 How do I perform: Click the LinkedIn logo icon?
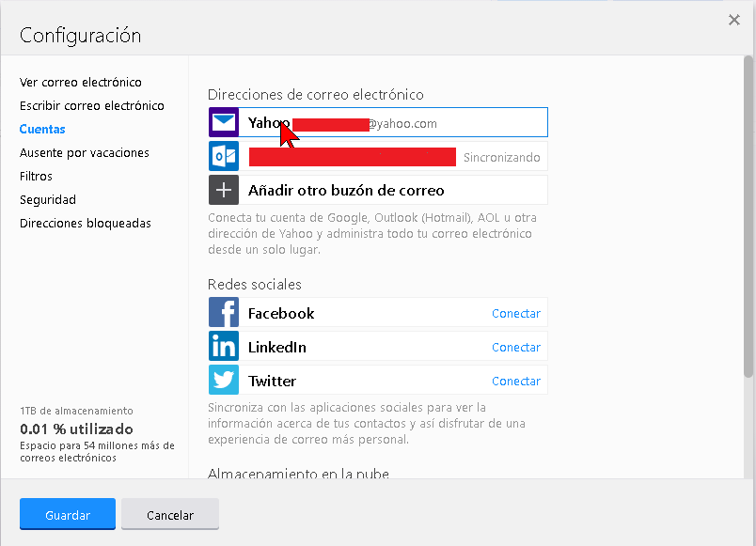[224, 346]
